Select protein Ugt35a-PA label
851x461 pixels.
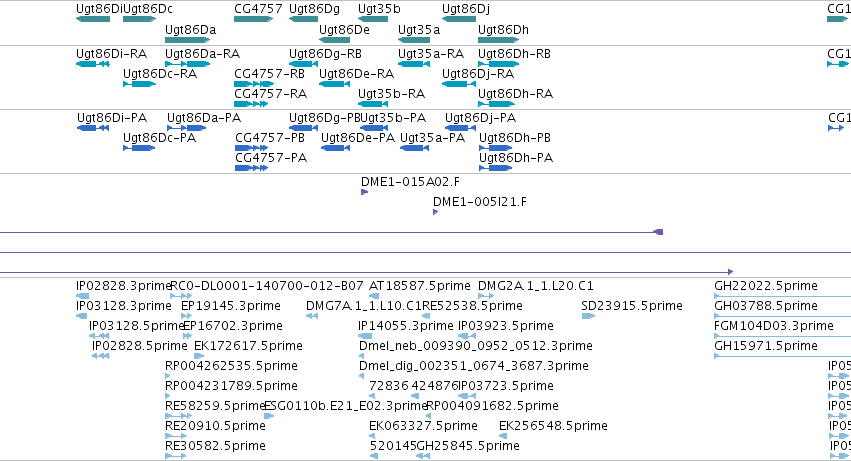pyautogui.click(x=433, y=138)
